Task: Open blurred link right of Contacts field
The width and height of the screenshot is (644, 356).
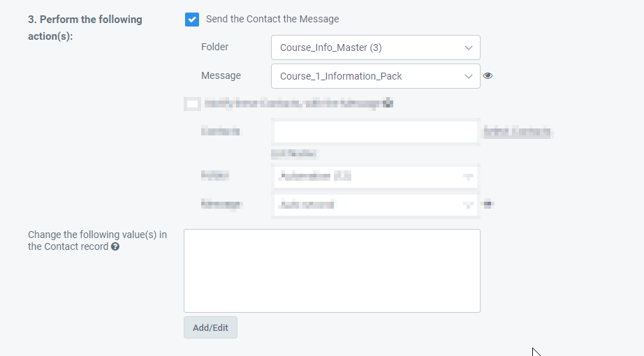Action: pos(518,132)
